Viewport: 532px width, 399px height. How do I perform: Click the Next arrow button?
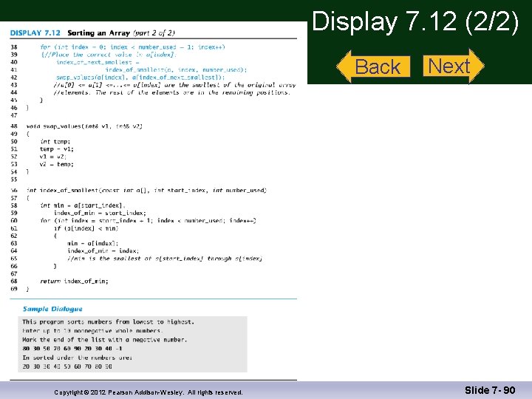tap(454, 66)
